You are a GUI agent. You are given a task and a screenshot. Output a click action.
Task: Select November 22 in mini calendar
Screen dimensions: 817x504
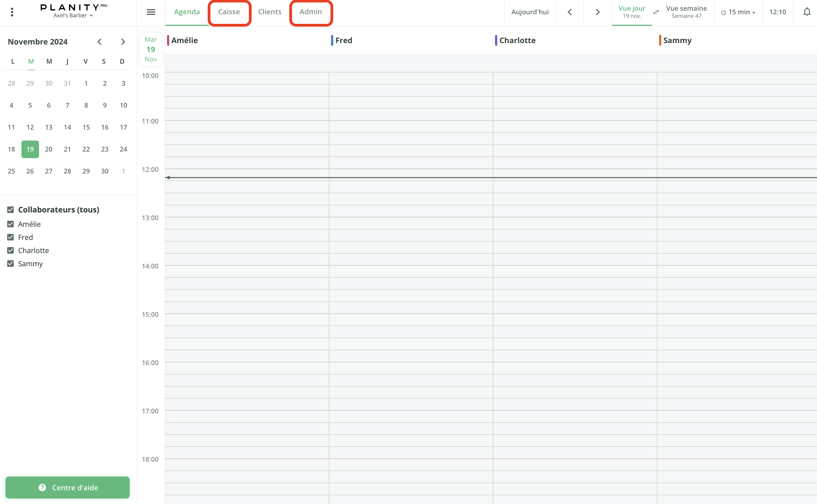[86, 149]
